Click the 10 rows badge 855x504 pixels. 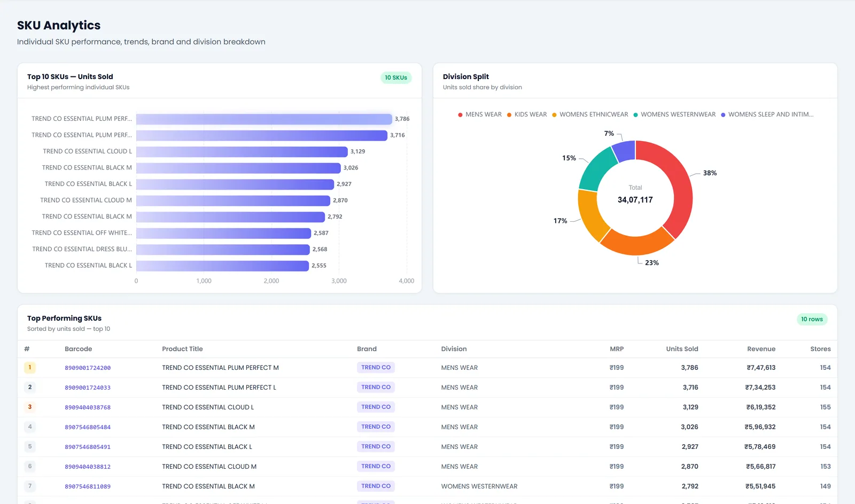812,319
